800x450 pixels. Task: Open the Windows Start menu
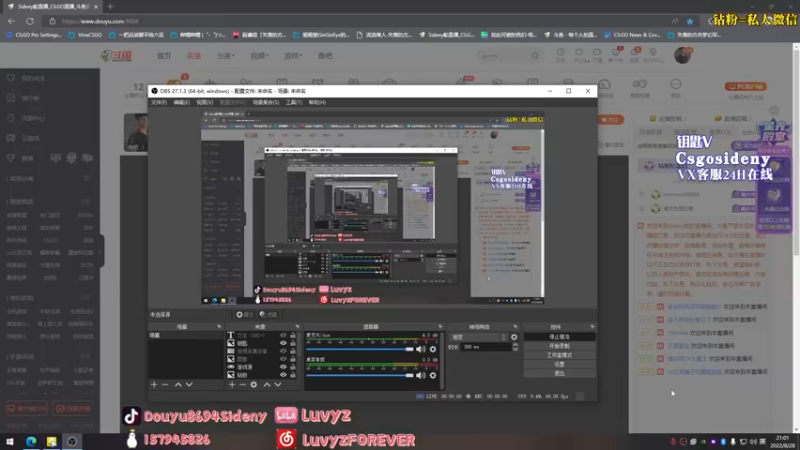point(10,441)
